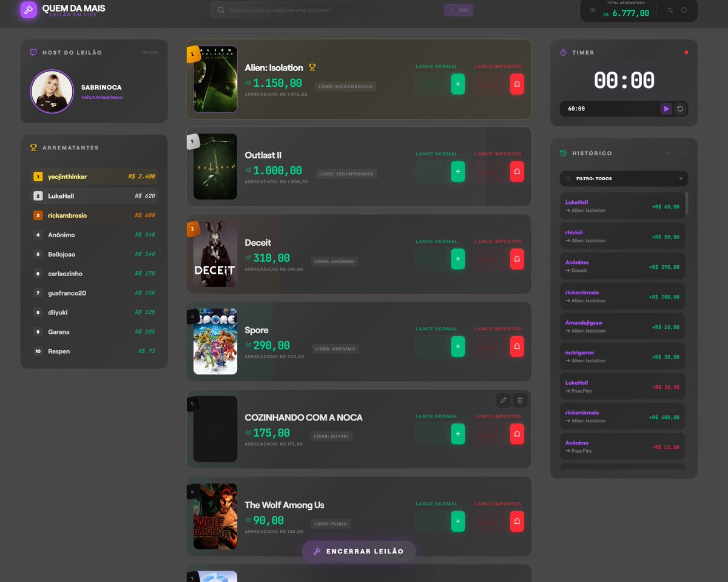Click the Alien: Isolation title trophy icon
This screenshot has width=728, height=582.
click(312, 67)
